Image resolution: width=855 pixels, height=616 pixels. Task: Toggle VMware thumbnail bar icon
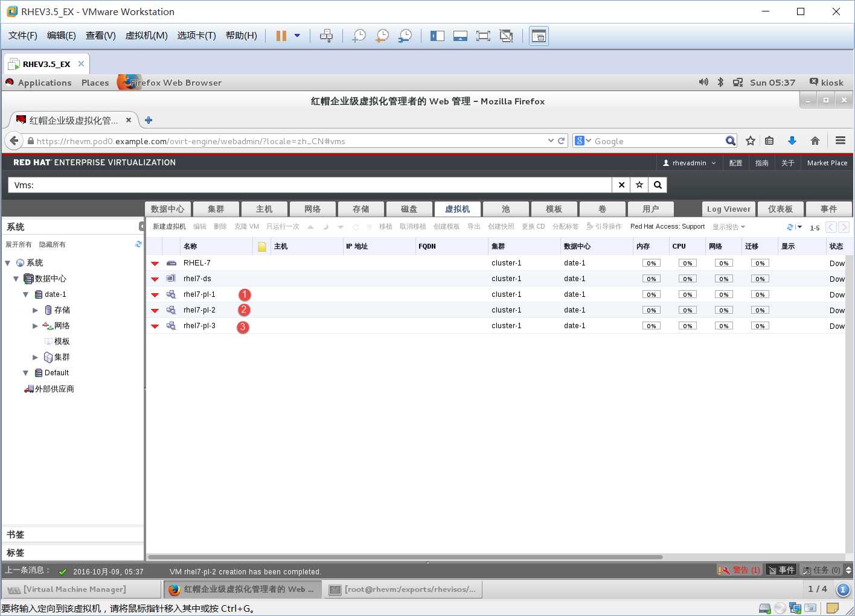[x=460, y=36]
